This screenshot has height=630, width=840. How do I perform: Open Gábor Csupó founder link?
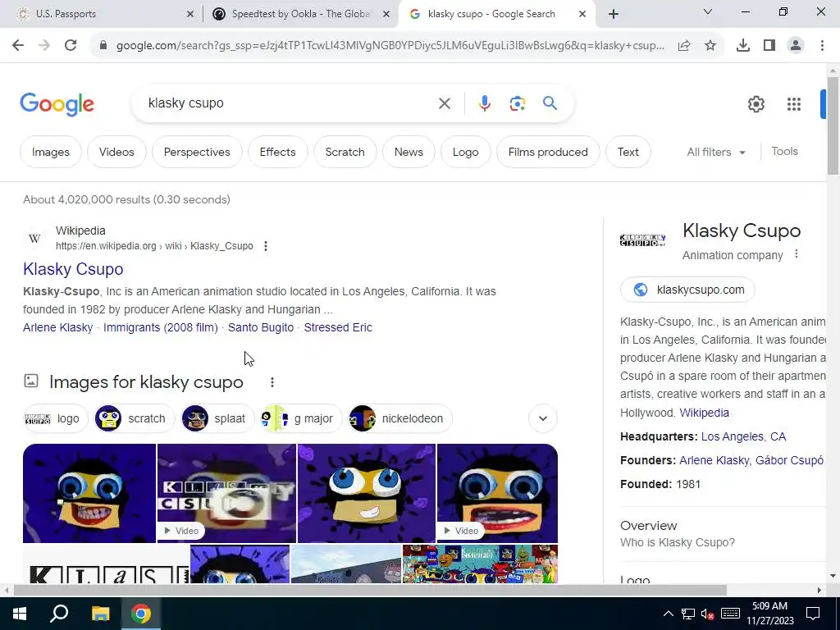tap(789, 460)
